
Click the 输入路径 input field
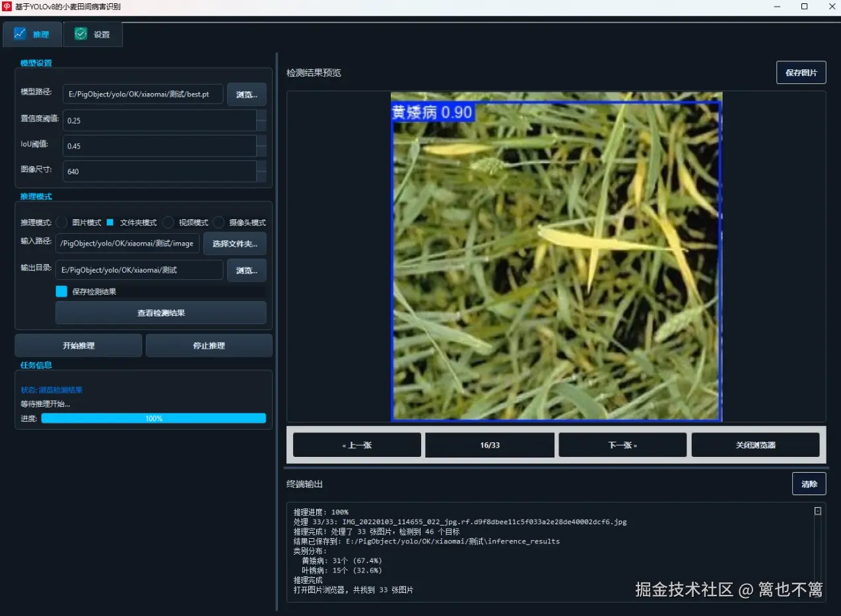point(127,244)
